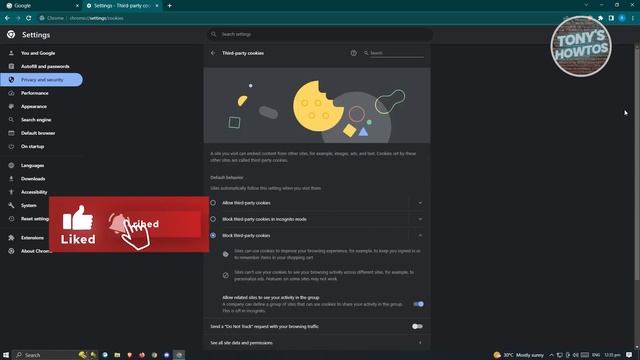Open the notification center icon

pos(629,355)
